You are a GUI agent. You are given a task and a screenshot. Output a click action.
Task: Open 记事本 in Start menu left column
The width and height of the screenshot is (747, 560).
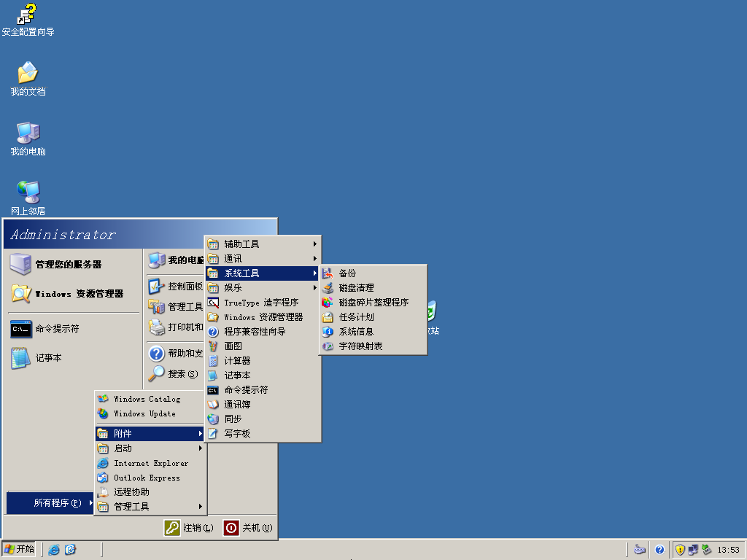[x=74, y=357]
